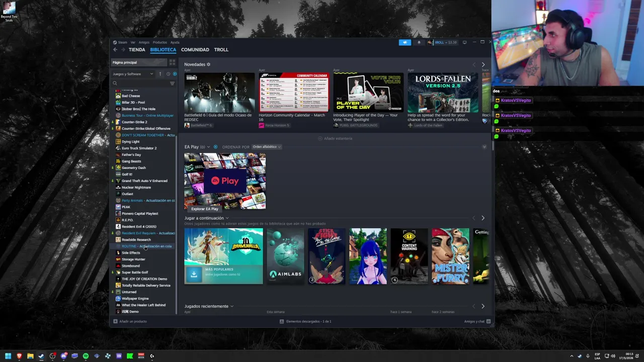This screenshot has height=362, width=644.
Task: Open the Steam announcements megaphone button
Action: pos(405,42)
